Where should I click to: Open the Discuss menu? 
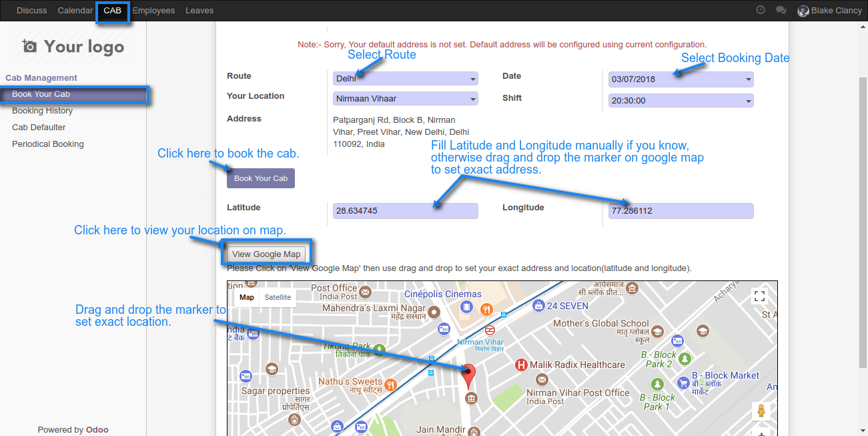tap(32, 11)
